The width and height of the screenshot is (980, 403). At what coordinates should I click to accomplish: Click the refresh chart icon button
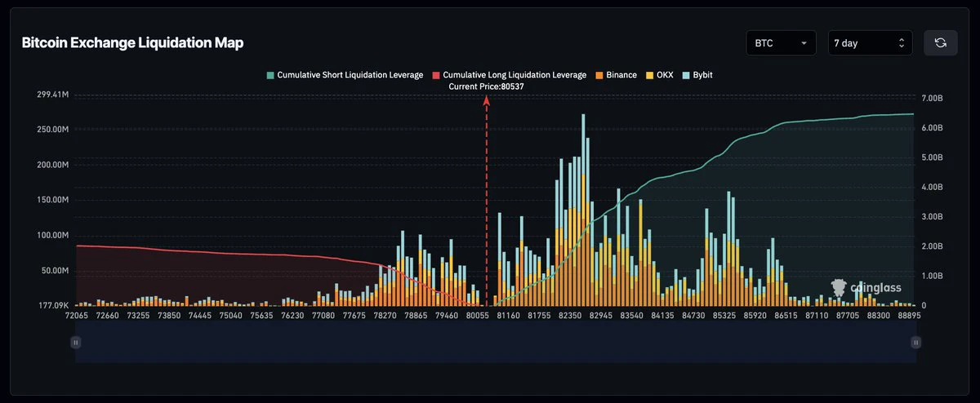click(x=940, y=42)
